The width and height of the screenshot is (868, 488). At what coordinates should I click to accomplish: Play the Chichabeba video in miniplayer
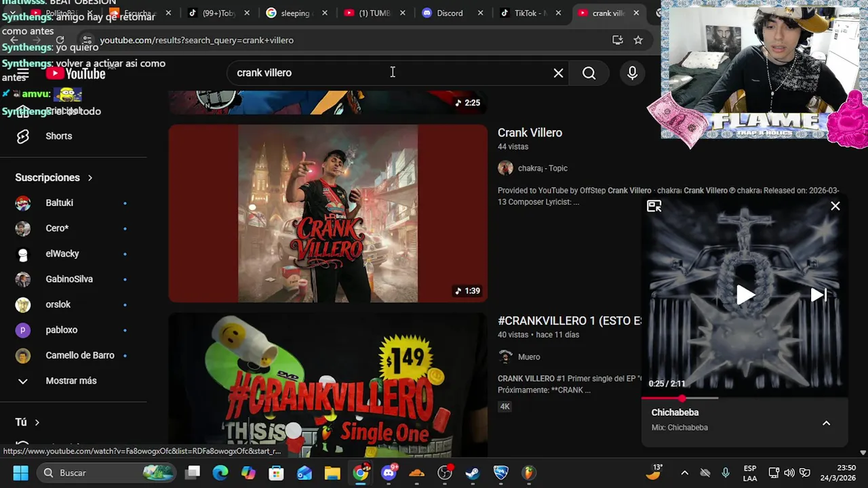click(x=745, y=295)
